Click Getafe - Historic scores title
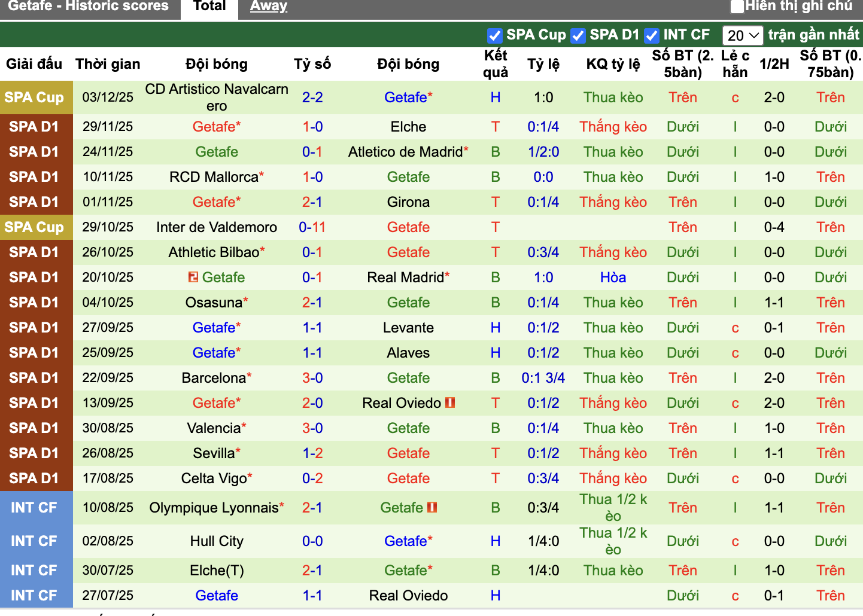This screenshot has height=616, width=863. coord(88,7)
